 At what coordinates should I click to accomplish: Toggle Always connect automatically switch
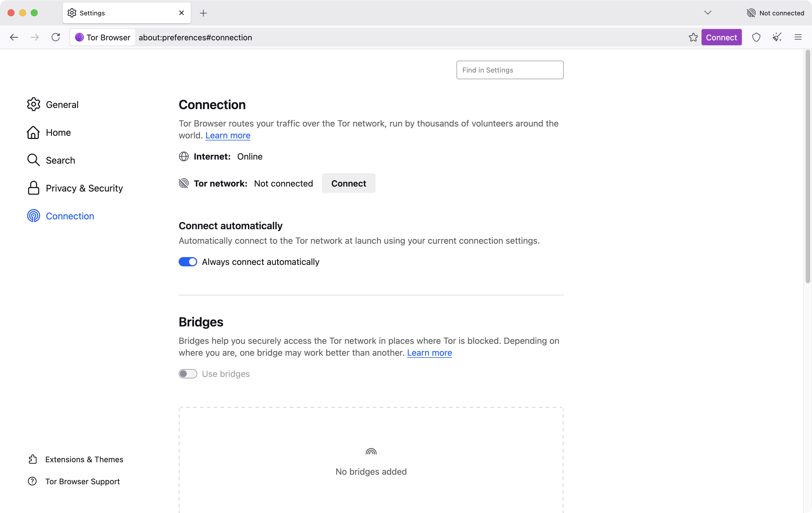point(188,262)
